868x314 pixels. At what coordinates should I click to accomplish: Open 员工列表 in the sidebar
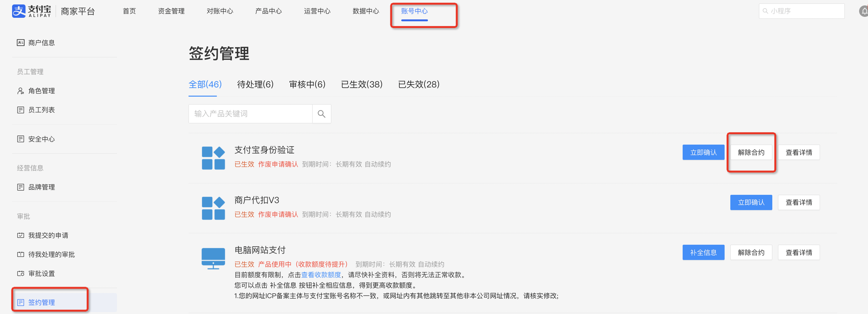click(x=41, y=110)
